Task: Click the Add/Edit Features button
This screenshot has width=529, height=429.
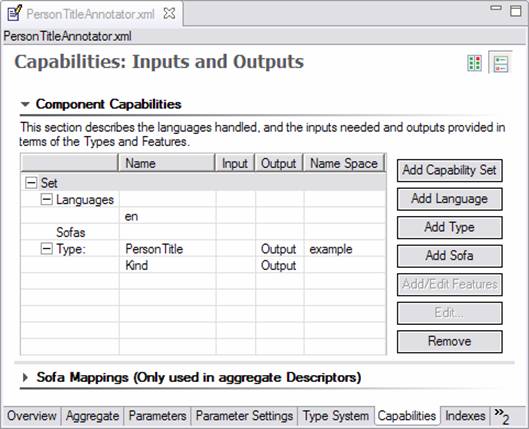Action: point(450,285)
